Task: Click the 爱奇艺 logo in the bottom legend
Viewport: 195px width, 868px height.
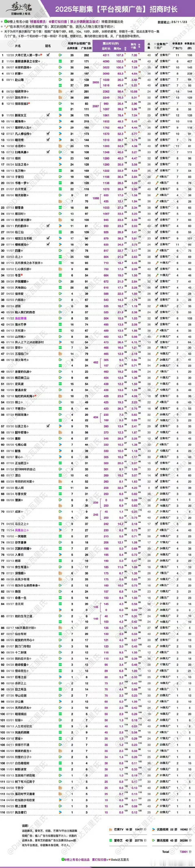Action: tap(111, 841)
